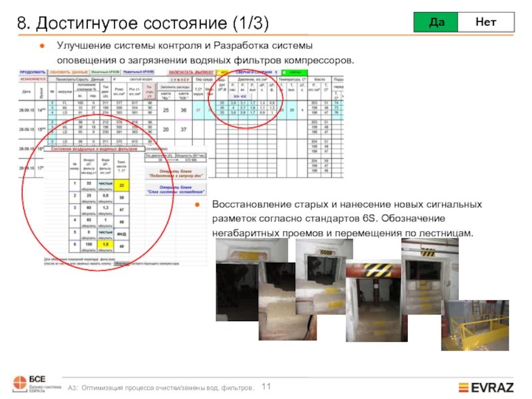Reset air filter reading for compressor 5
532x399 pixels.
(x=88, y=238)
